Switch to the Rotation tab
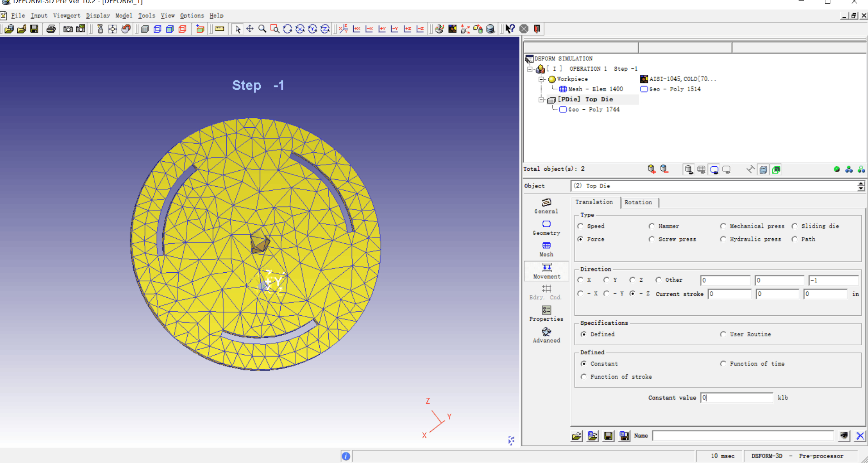 coord(638,203)
